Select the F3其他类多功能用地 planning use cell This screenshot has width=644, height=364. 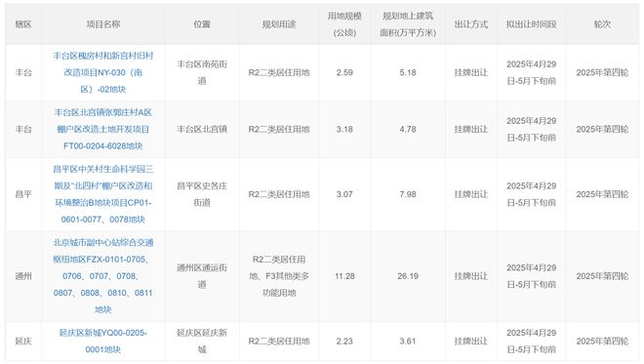(279, 276)
